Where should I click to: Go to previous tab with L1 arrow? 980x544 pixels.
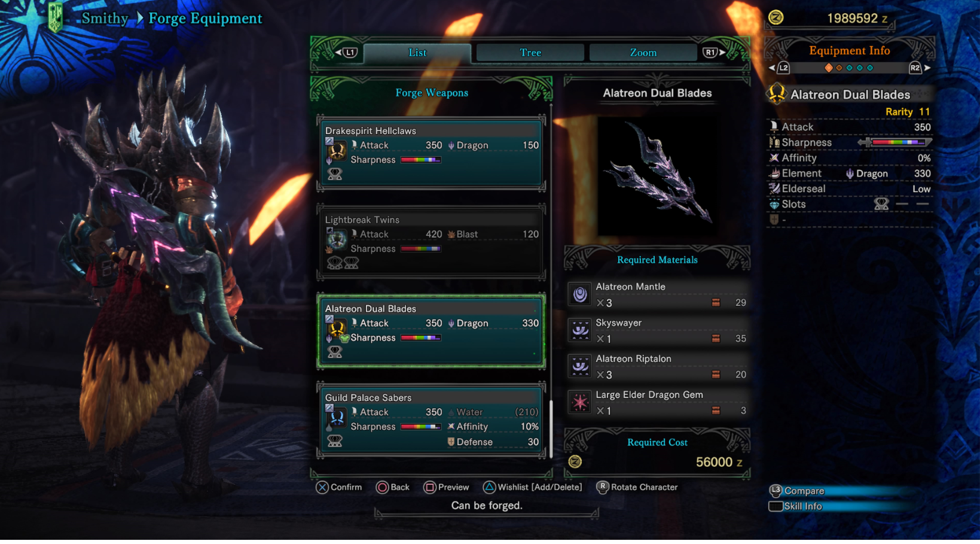click(x=346, y=53)
